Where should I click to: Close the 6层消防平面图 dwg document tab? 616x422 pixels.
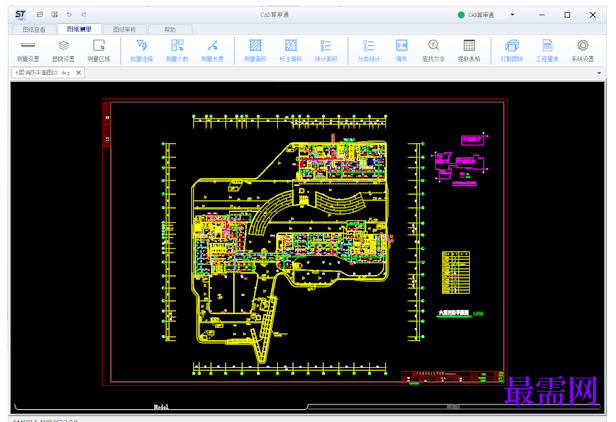[79, 73]
